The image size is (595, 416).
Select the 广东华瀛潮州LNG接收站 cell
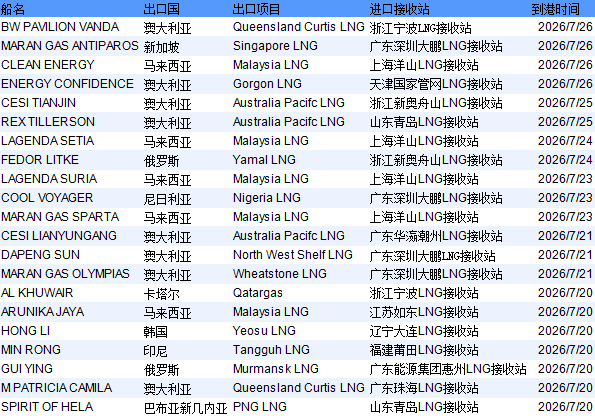coord(436,236)
